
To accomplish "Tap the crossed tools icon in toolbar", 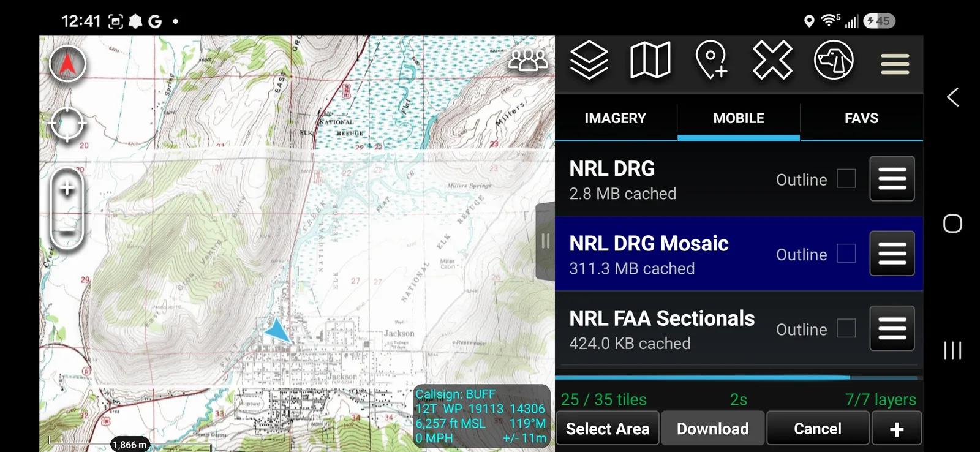I will [x=772, y=60].
